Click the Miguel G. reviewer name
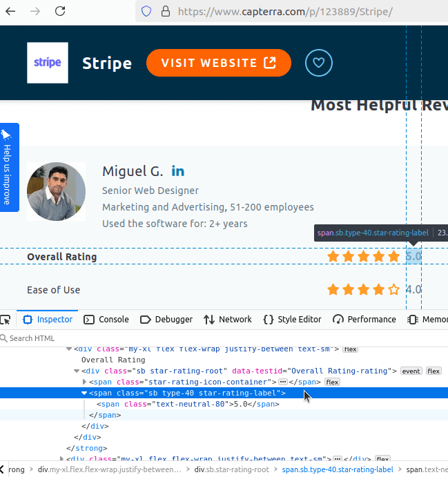Viewport: 448px width, 477px height. 133,171
